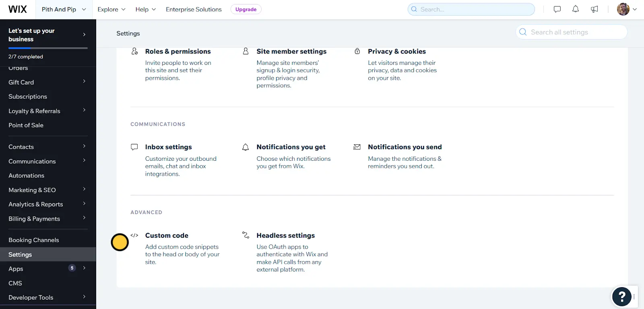This screenshot has width=644, height=309.
Task: Open Privacy & cookies settings
Action: tap(397, 52)
